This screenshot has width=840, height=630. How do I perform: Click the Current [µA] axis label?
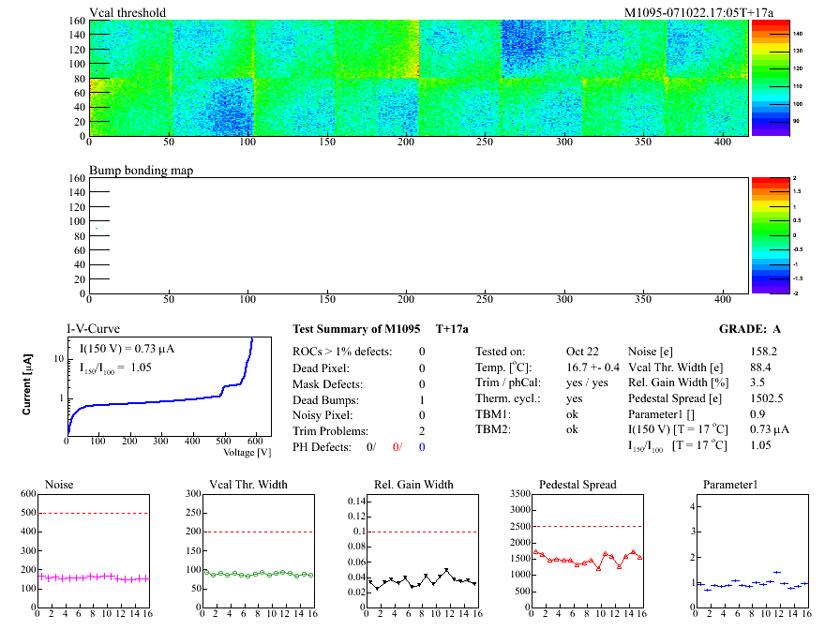(x=28, y=385)
